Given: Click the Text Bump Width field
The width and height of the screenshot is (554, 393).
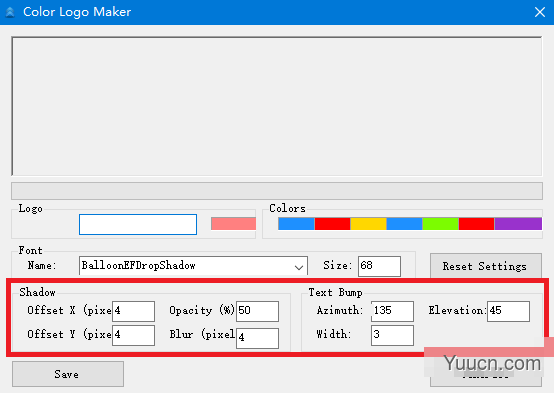Looking at the screenshot, I should point(392,335).
